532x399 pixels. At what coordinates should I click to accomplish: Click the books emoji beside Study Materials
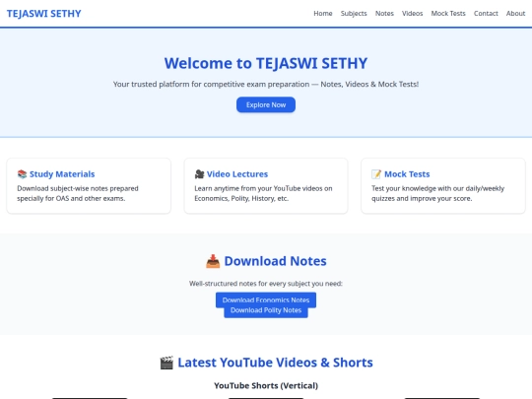tap(22, 174)
